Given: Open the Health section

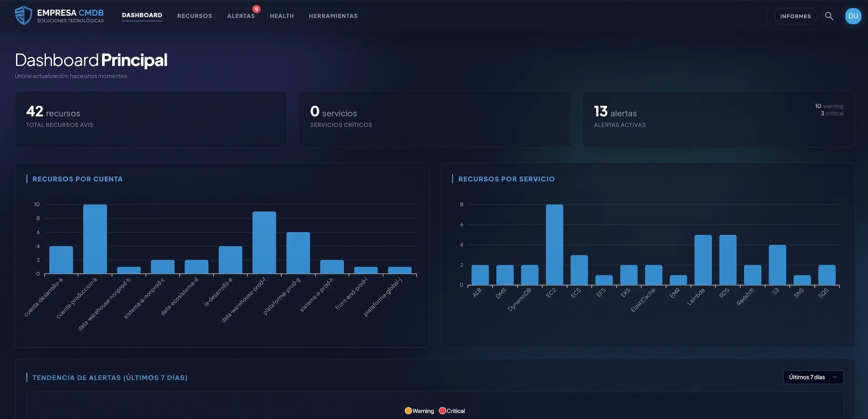Looking at the screenshot, I should pos(282,16).
